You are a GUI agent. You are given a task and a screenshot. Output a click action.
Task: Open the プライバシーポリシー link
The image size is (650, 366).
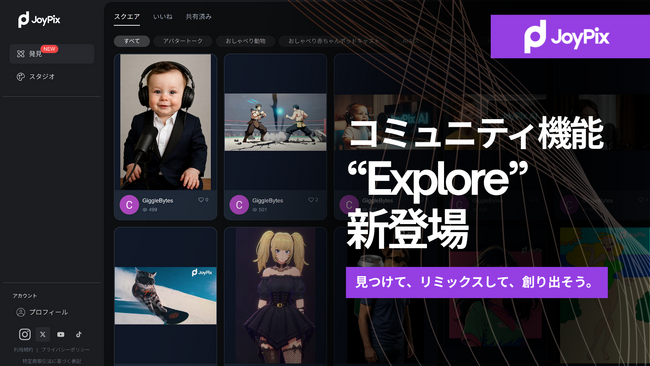point(65,350)
